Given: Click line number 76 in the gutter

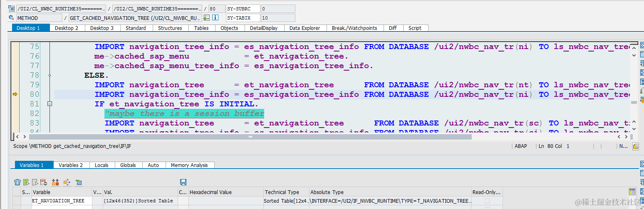Looking at the screenshot, I should 35,56.
